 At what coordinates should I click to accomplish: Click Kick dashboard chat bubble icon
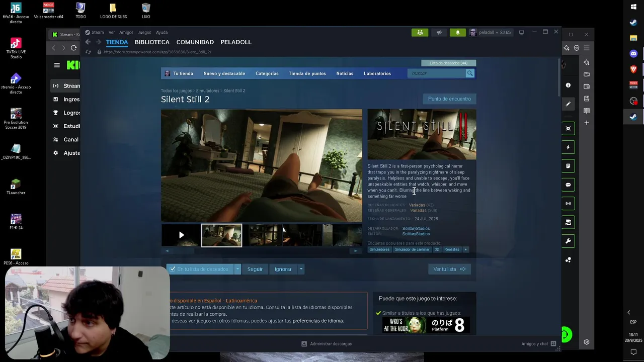click(x=568, y=185)
